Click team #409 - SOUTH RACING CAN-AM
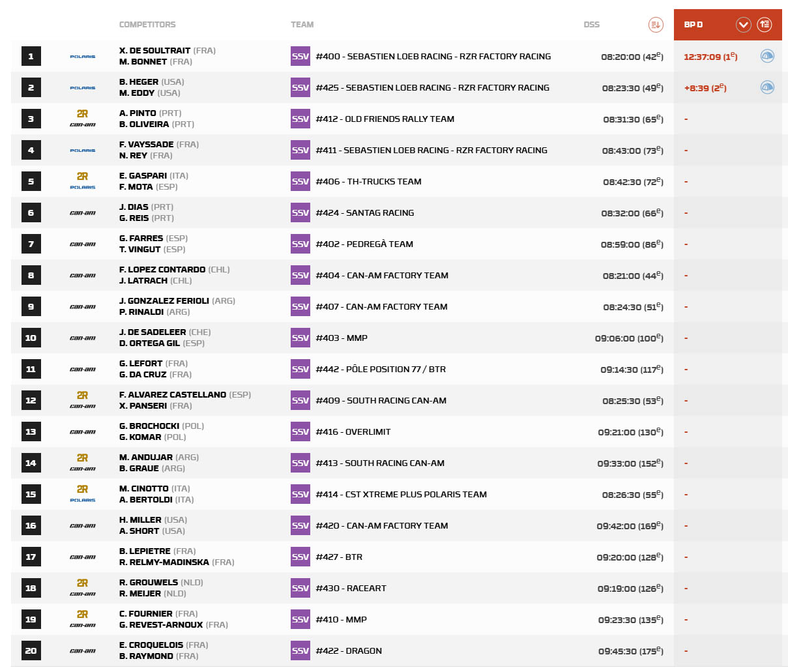Viewport: 788px width, 672px height. point(381,400)
